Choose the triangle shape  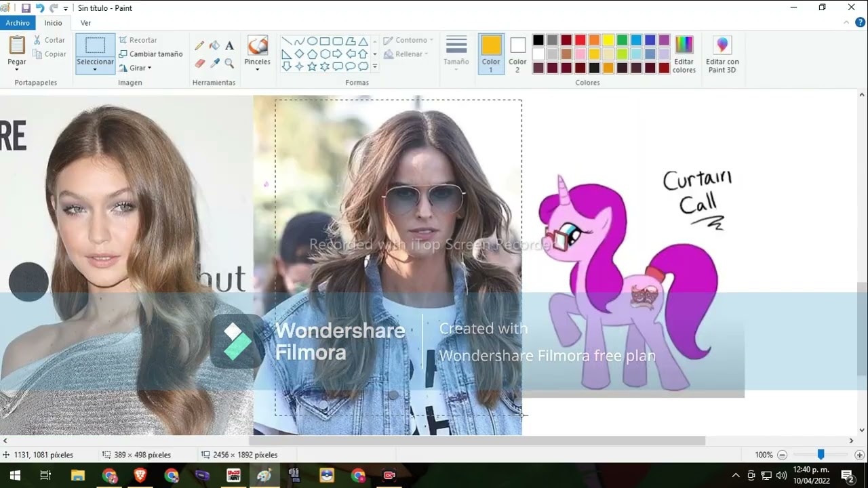point(363,41)
